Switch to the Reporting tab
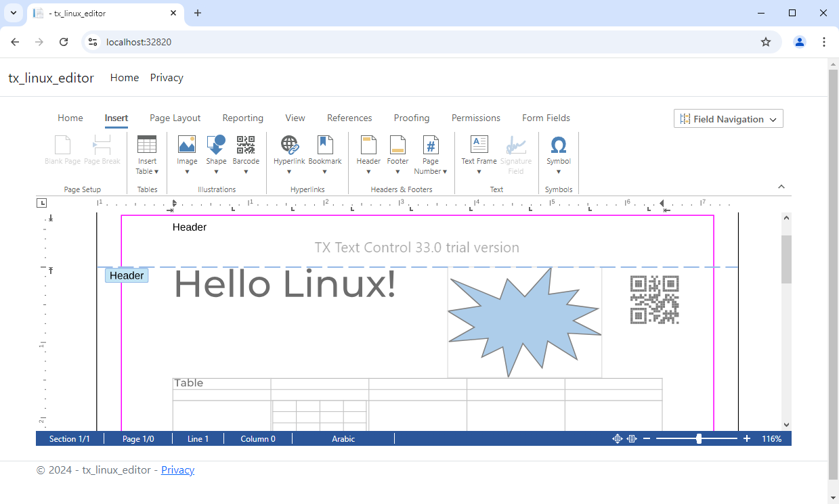Viewport: 839px width, 504px height. pyautogui.click(x=242, y=118)
